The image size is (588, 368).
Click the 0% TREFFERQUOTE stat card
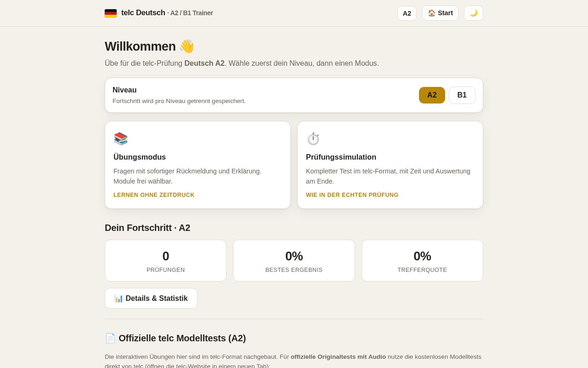tap(422, 261)
